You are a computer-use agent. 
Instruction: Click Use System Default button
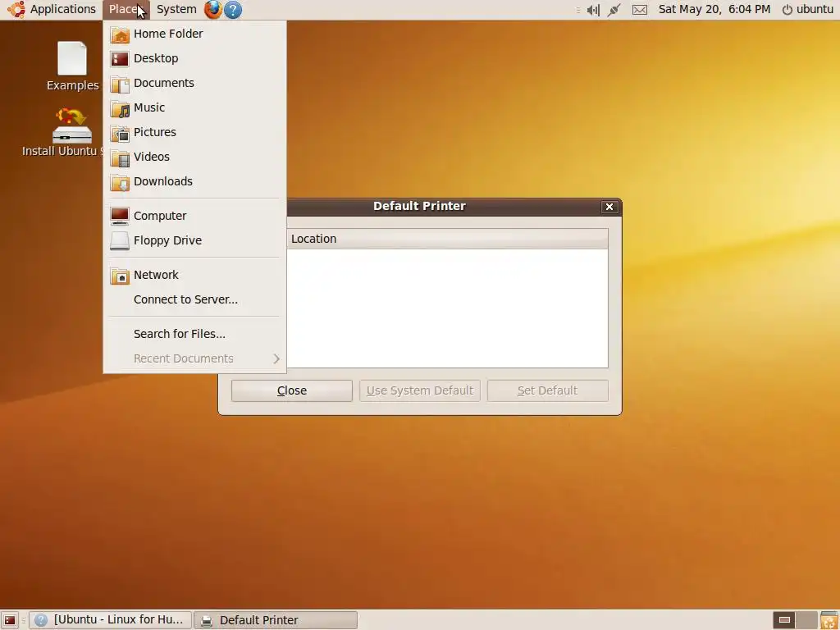[x=420, y=390]
